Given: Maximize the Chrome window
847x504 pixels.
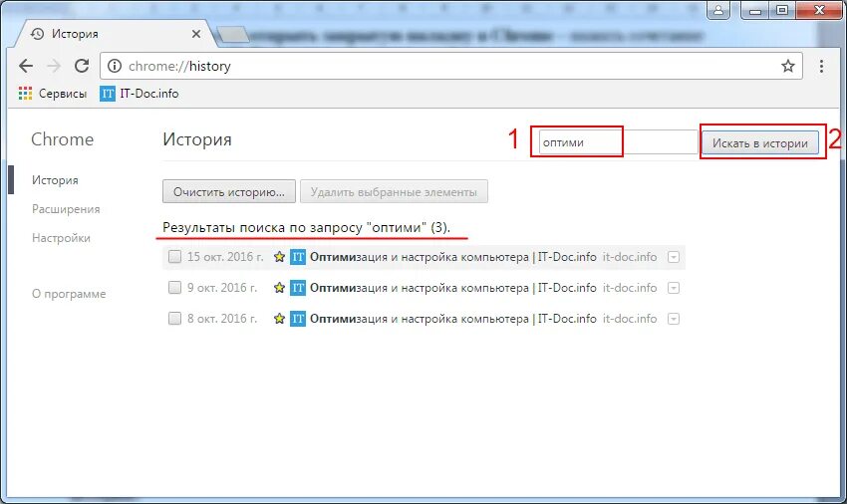Looking at the screenshot, I should coord(781,10).
